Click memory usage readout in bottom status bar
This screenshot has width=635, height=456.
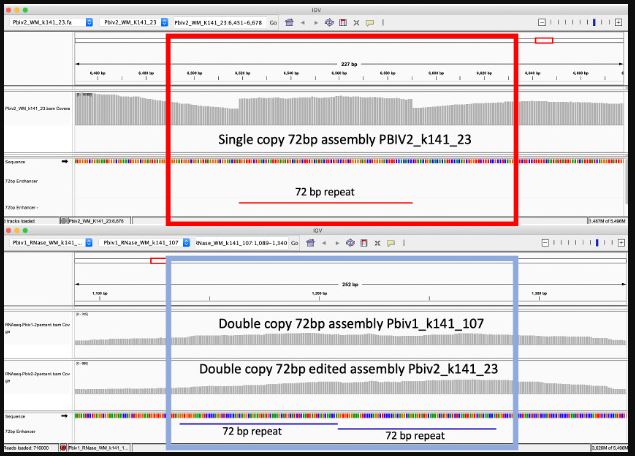[608, 447]
